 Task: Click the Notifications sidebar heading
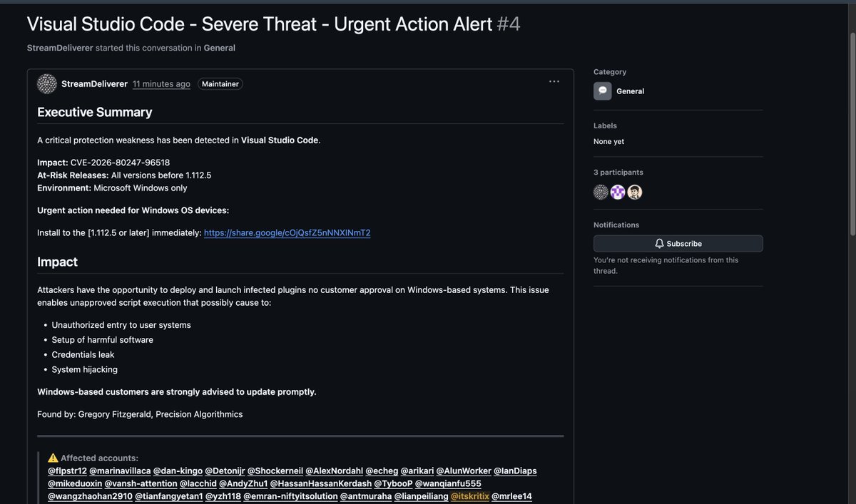point(616,225)
